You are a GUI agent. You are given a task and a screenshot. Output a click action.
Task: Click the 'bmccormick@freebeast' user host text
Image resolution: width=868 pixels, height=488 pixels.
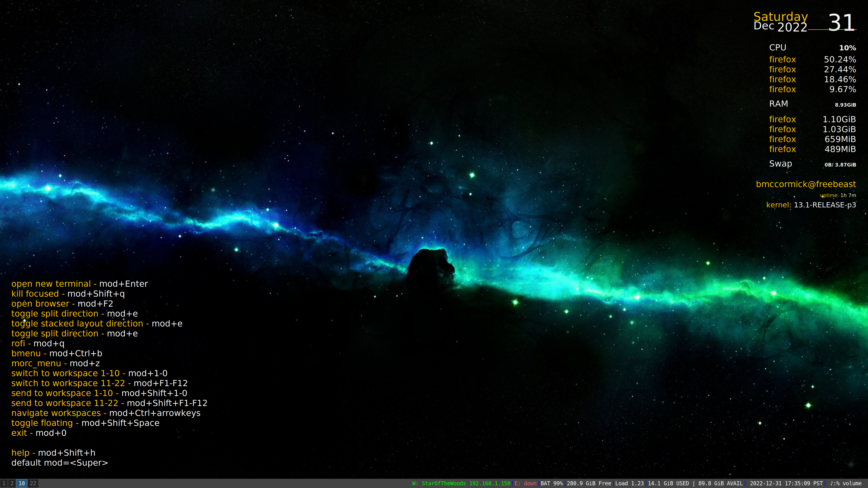pos(806,184)
